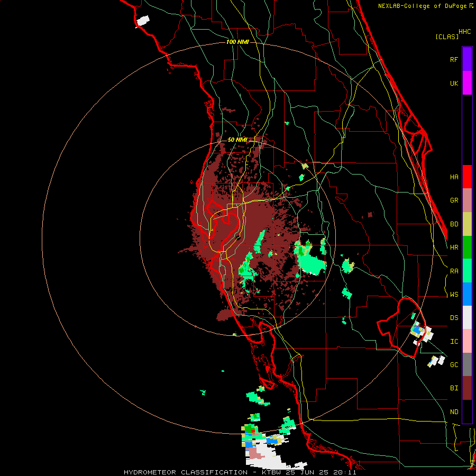Click the "GR" legend label text

(x=454, y=200)
